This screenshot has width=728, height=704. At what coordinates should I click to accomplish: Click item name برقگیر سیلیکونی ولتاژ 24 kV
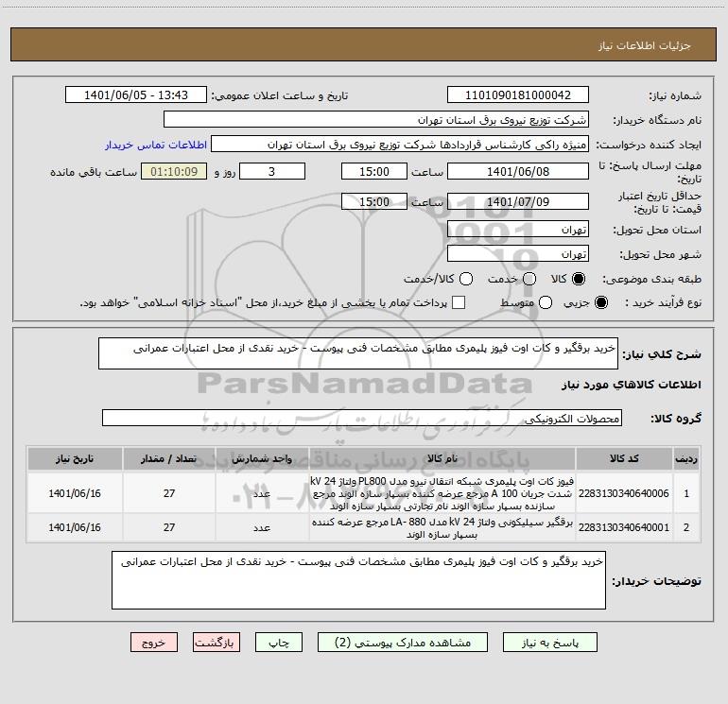click(x=442, y=528)
